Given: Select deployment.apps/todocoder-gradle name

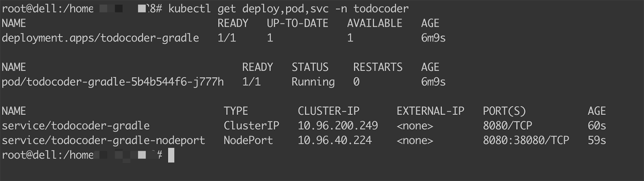Looking at the screenshot, I should click(100, 38).
